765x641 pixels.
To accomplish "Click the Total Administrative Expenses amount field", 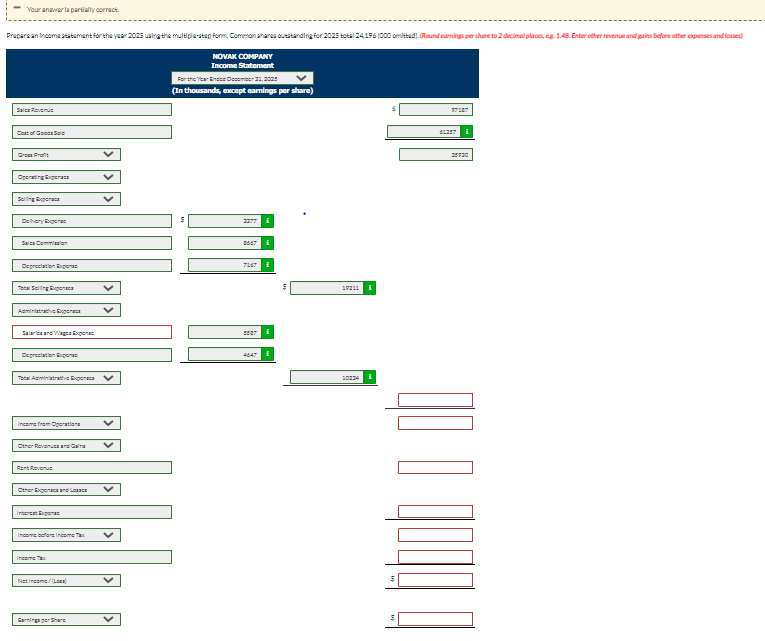I will pos(327,377).
